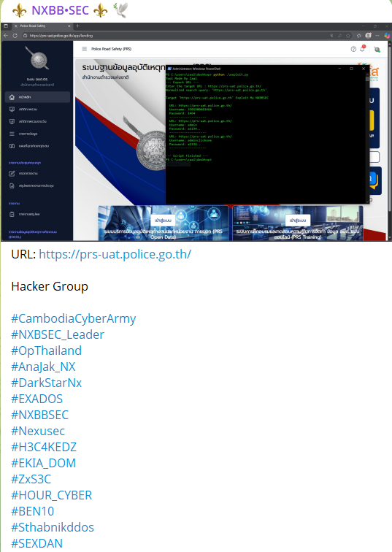This screenshot has height=552, width=392.
Task: Toggle the hamburger menu beside Police Road Safety (PRS)
Action: pyautogui.click(x=85, y=49)
